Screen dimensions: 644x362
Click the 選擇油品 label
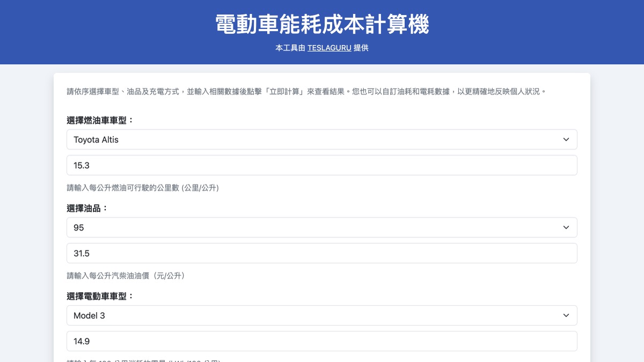tap(87, 208)
